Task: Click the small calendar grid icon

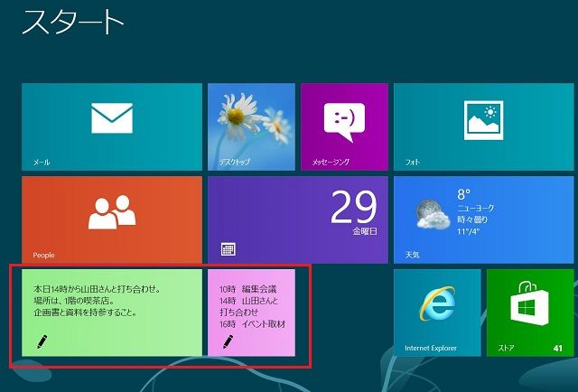Action: (228, 249)
